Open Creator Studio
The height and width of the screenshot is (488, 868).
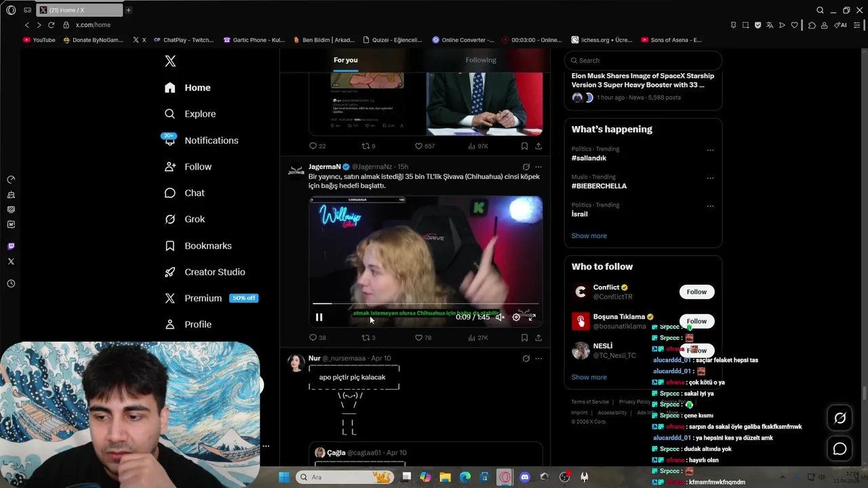205,272
